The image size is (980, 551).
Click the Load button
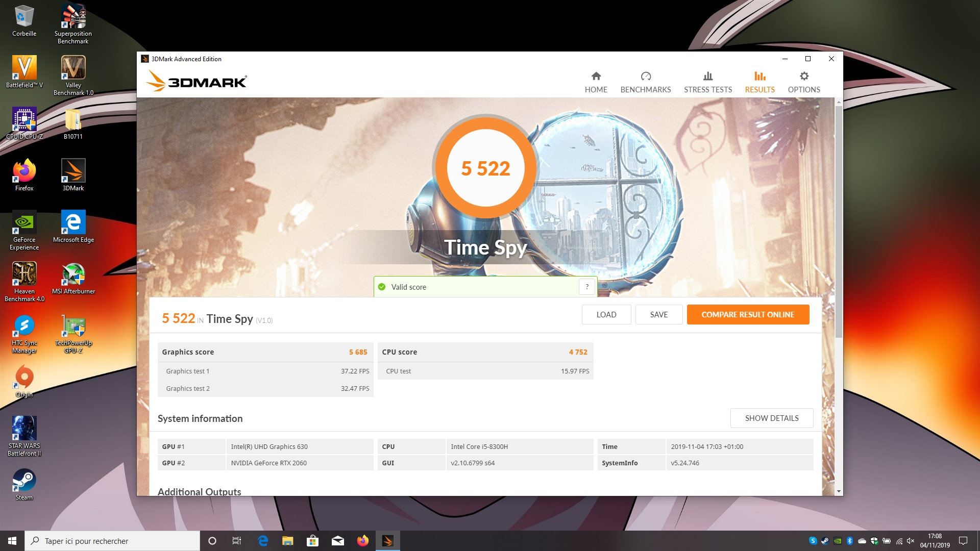(606, 315)
